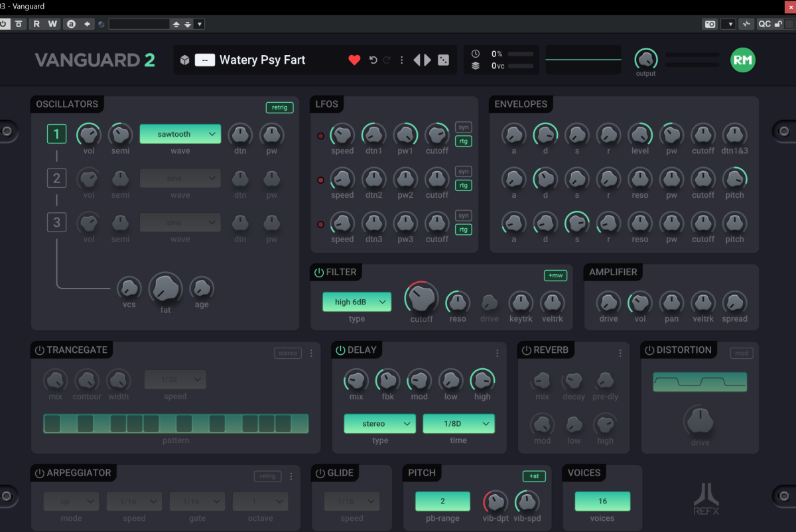Open the Delay options three-dot menu
Screen dimensions: 796x532
tap(497, 354)
